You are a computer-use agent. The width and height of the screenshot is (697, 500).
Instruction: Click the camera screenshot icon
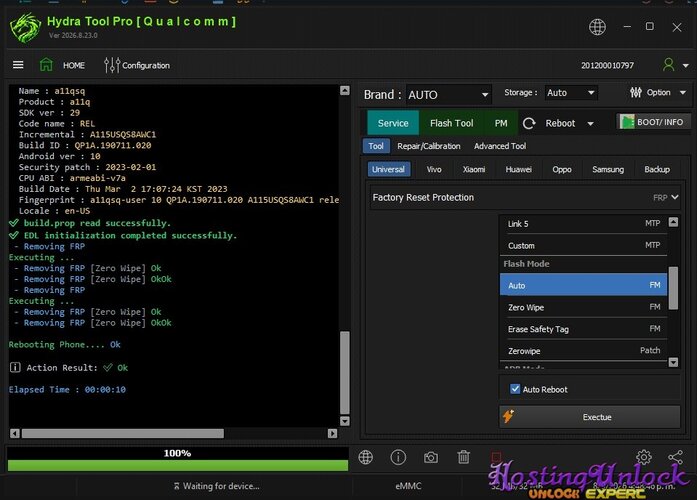[x=430, y=457]
